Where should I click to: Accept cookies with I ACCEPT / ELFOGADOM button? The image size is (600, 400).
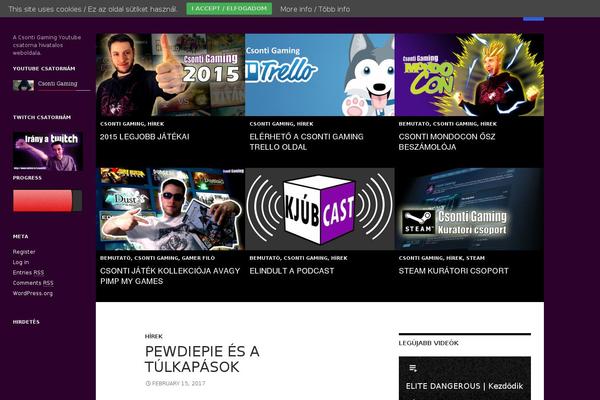229,9
